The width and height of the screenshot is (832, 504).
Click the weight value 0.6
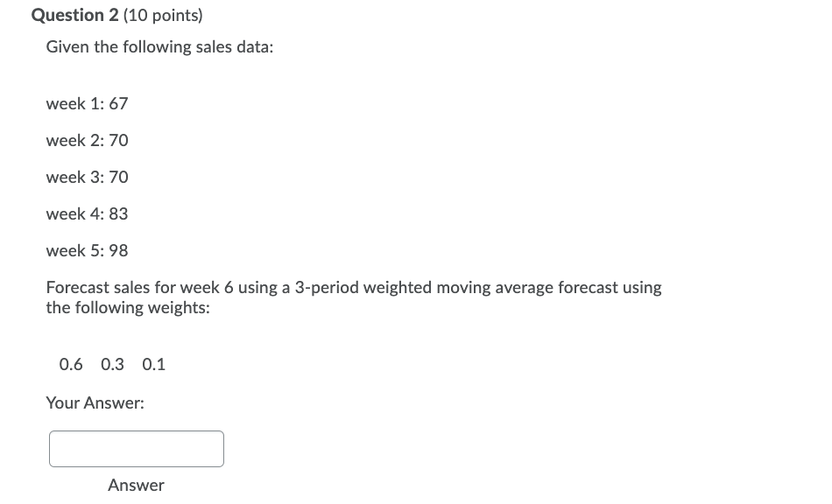[71, 364]
